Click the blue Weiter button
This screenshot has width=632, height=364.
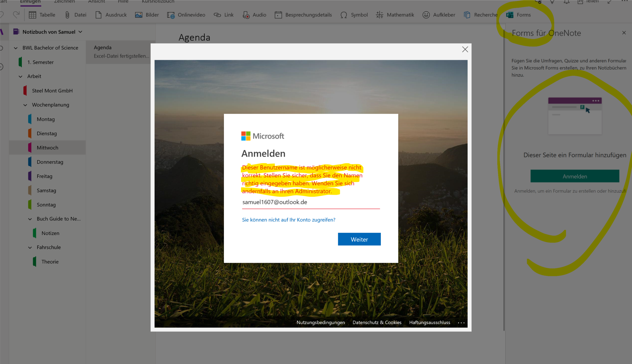(359, 239)
